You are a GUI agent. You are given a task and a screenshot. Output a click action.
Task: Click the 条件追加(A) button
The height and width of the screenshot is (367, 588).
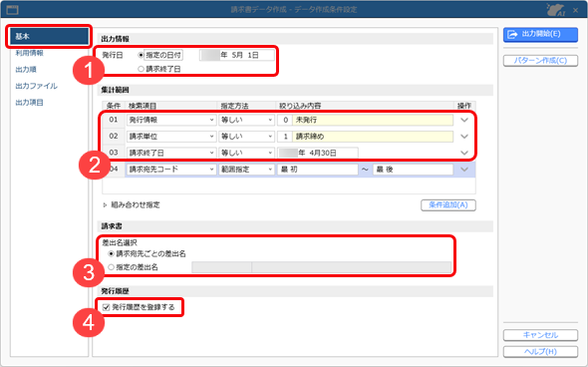pos(448,204)
